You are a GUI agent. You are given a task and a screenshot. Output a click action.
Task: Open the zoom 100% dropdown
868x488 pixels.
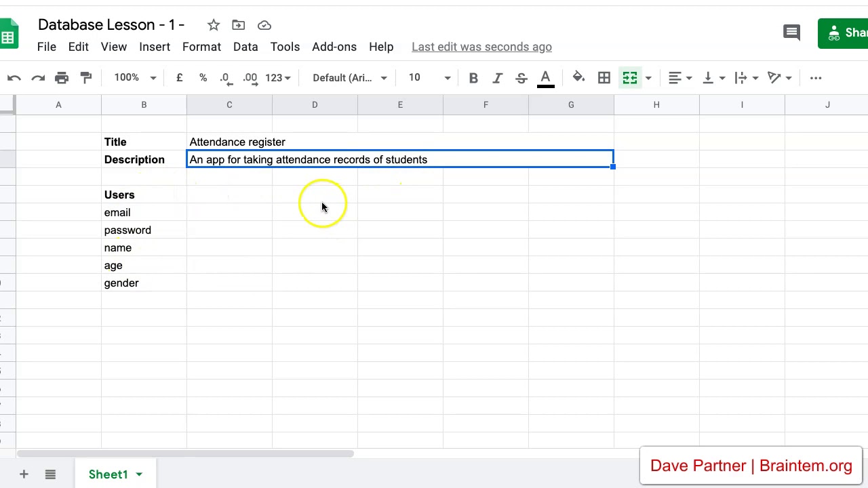click(x=135, y=78)
